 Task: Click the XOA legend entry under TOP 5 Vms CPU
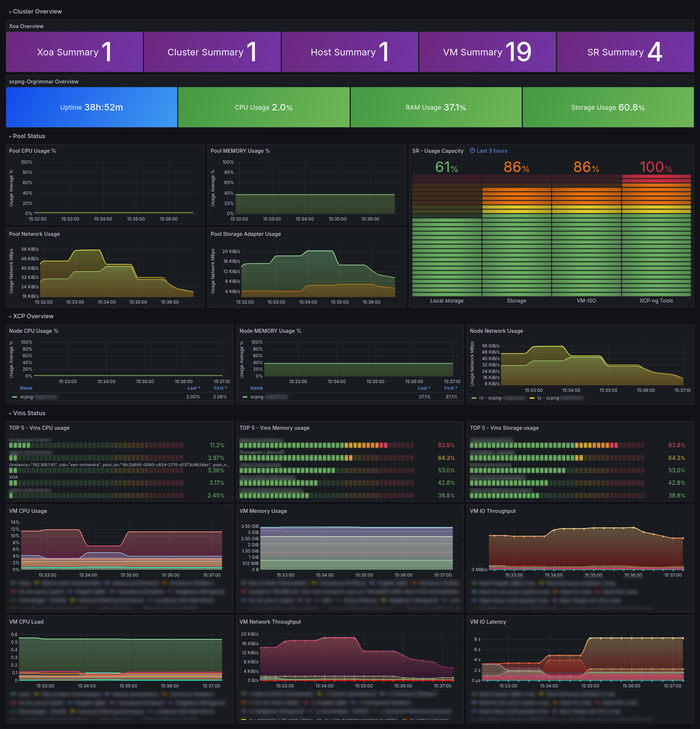[13, 477]
